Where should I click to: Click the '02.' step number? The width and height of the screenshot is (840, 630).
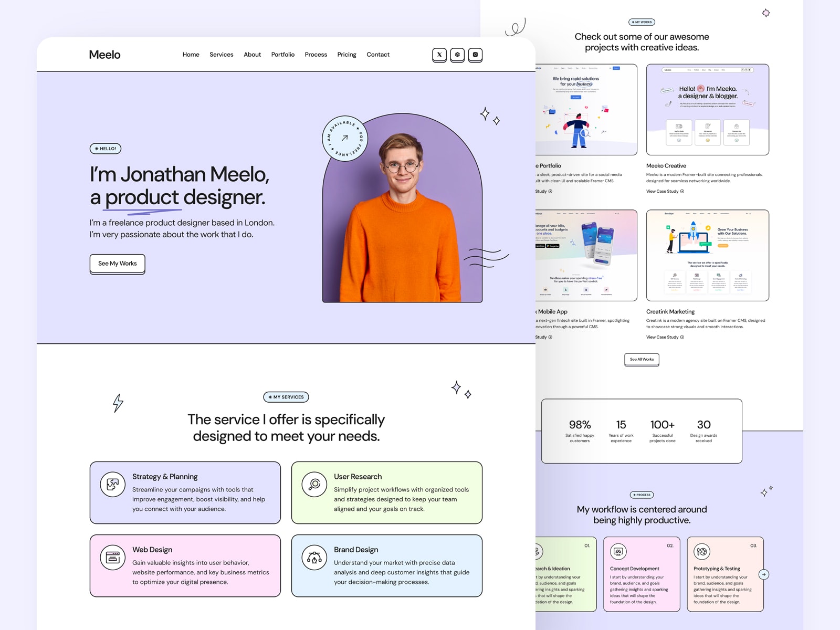(x=670, y=546)
